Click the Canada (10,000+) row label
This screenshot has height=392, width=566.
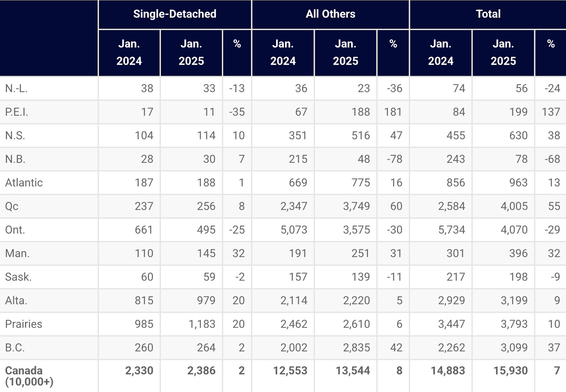pos(29,376)
